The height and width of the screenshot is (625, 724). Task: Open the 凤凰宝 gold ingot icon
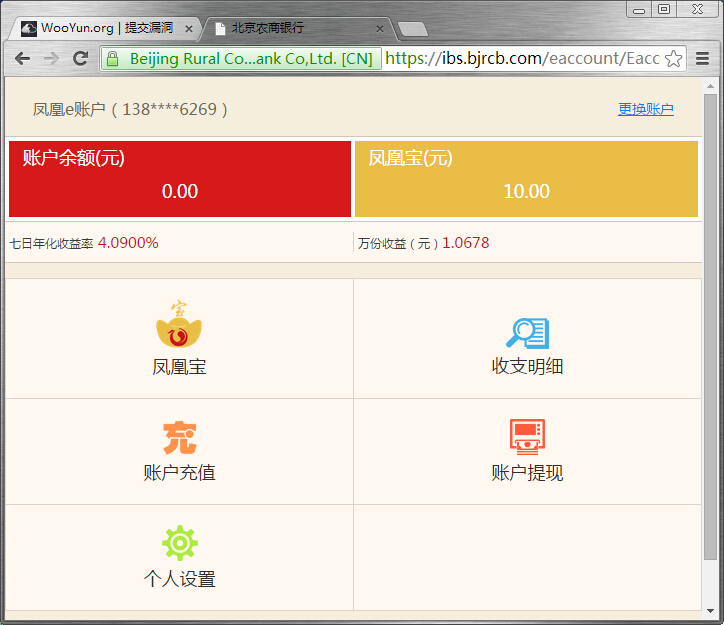coord(179,324)
